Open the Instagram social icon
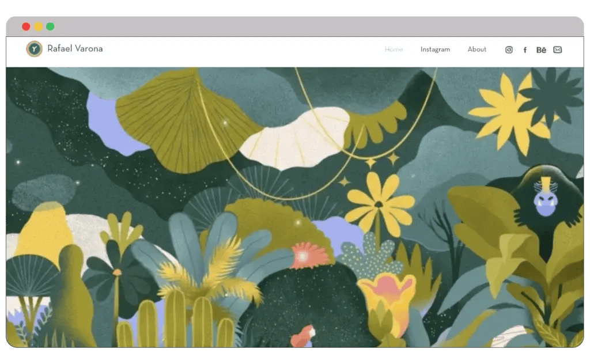Screen dimensions: 590x364 pyautogui.click(x=509, y=50)
